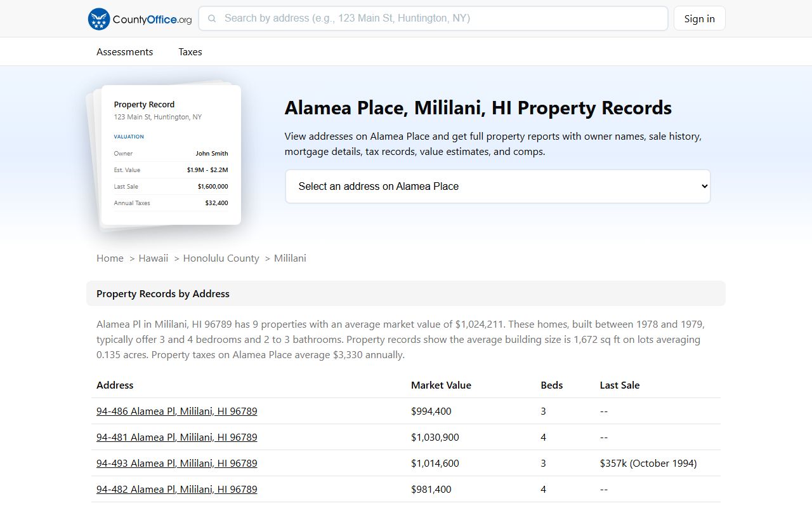The image size is (812, 508).
Task: Click the $32,400 annual taxes on card
Action: coord(216,203)
